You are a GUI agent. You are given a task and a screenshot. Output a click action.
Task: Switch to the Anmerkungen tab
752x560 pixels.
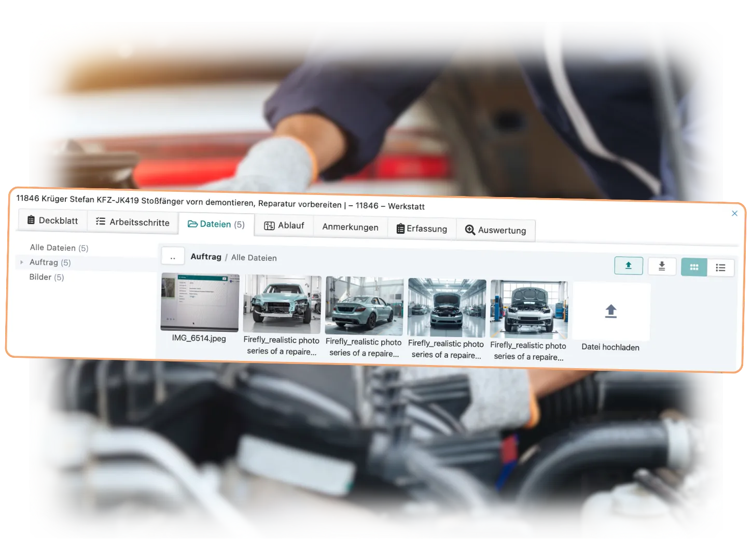click(x=351, y=227)
